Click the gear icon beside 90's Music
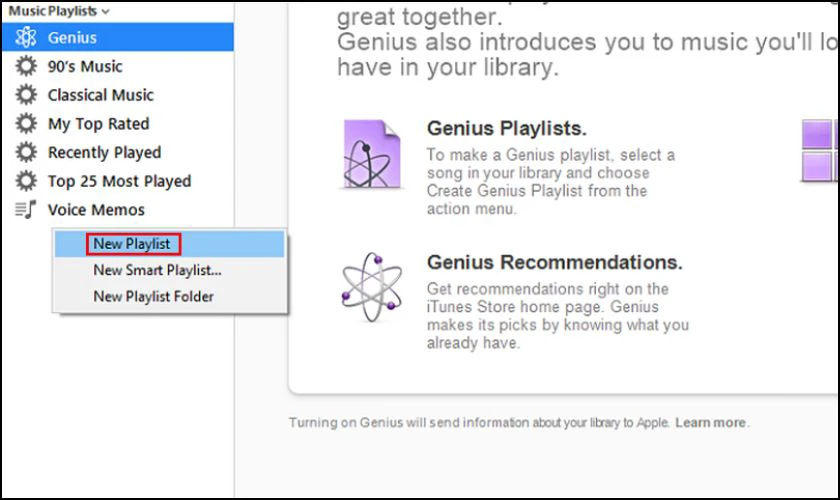The height and width of the screenshot is (500, 840). [27, 67]
